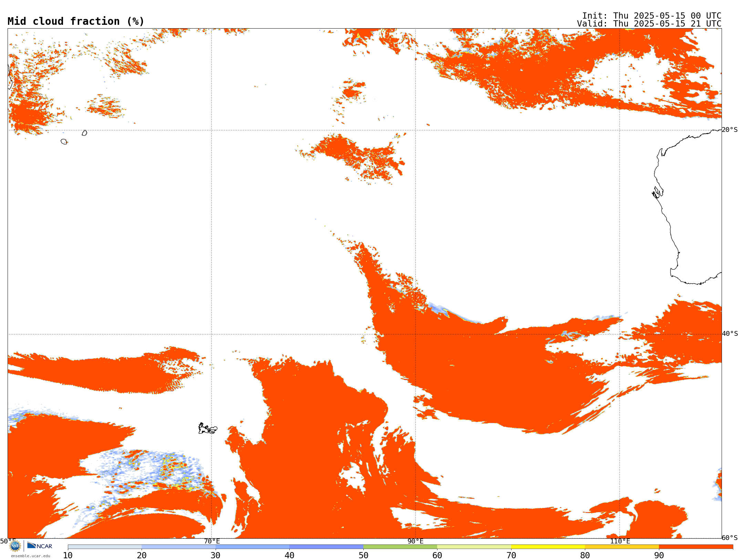
Task: Click the 10-20 pale gray colorbar segment
Action: pos(105,547)
